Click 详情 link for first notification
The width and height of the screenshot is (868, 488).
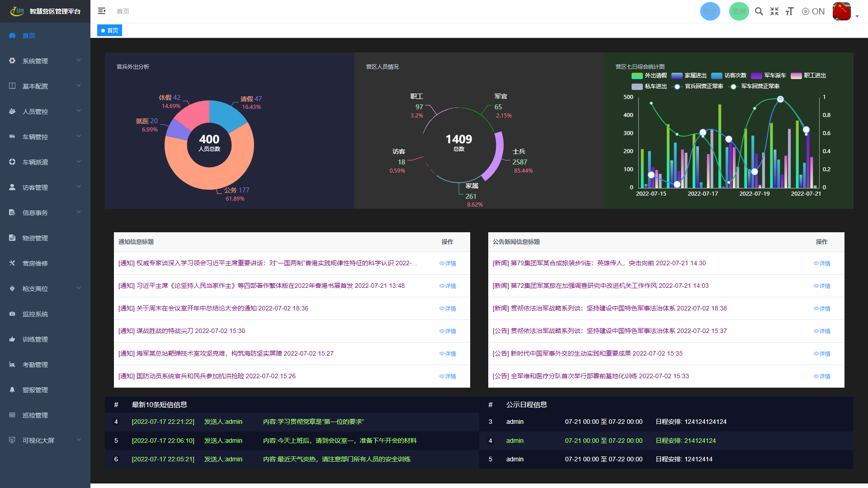pos(448,263)
